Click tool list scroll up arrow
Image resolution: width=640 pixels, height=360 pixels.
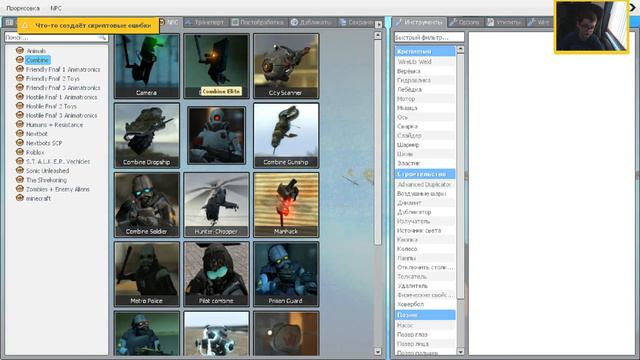pyautogui.click(x=460, y=49)
